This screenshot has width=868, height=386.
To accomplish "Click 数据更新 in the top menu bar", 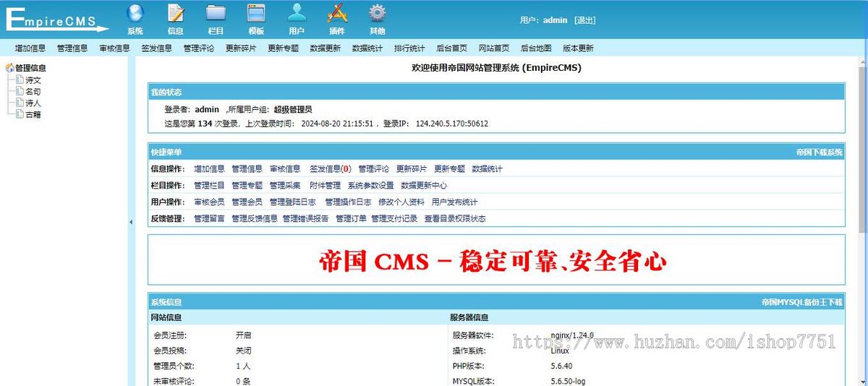I will point(325,48).
